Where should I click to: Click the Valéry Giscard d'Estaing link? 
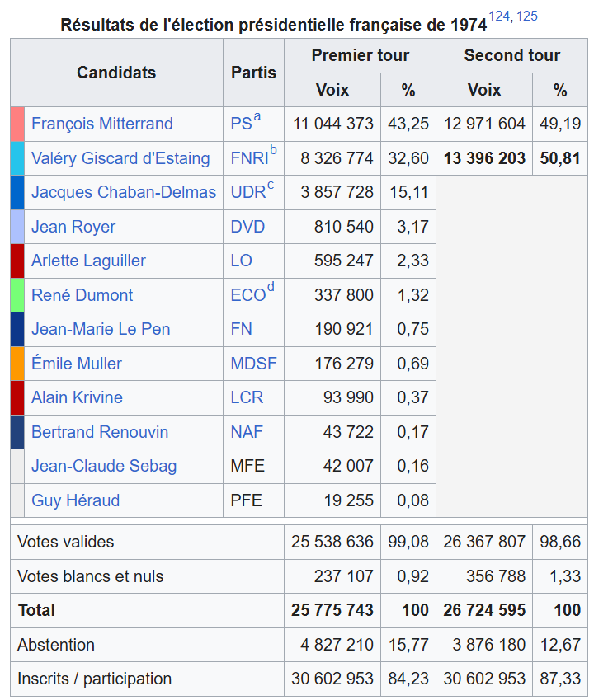pyautogui.click(x=123, y=158)
